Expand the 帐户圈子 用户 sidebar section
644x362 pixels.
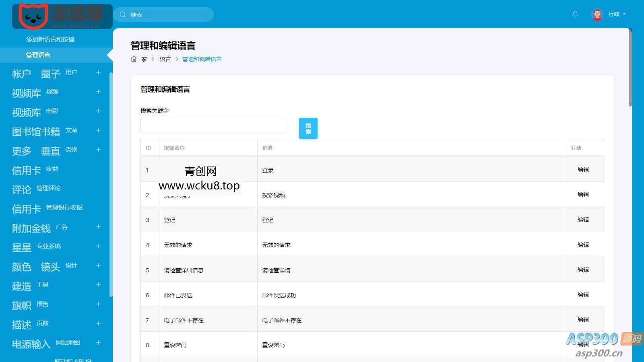98,72
